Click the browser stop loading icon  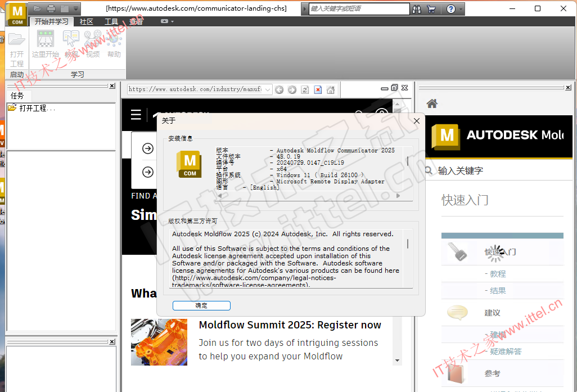tap(318, 90)
